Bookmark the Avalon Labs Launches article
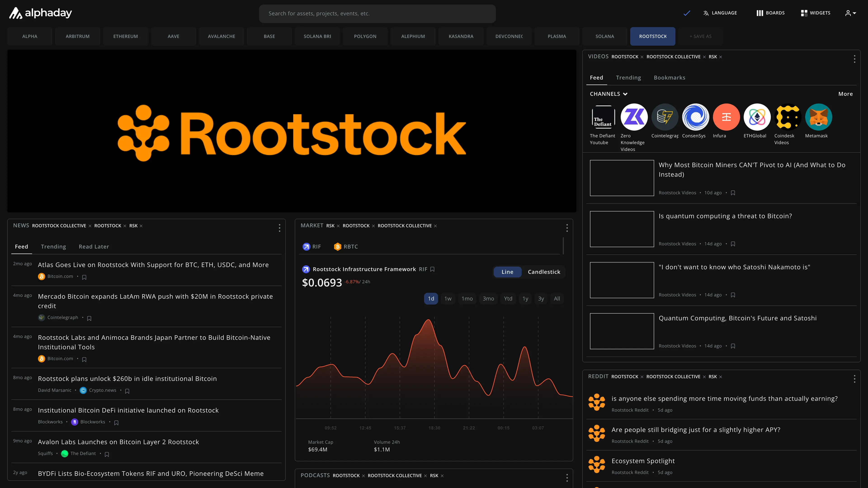Screen dimensions: 868x488 [x=107, y=454]
